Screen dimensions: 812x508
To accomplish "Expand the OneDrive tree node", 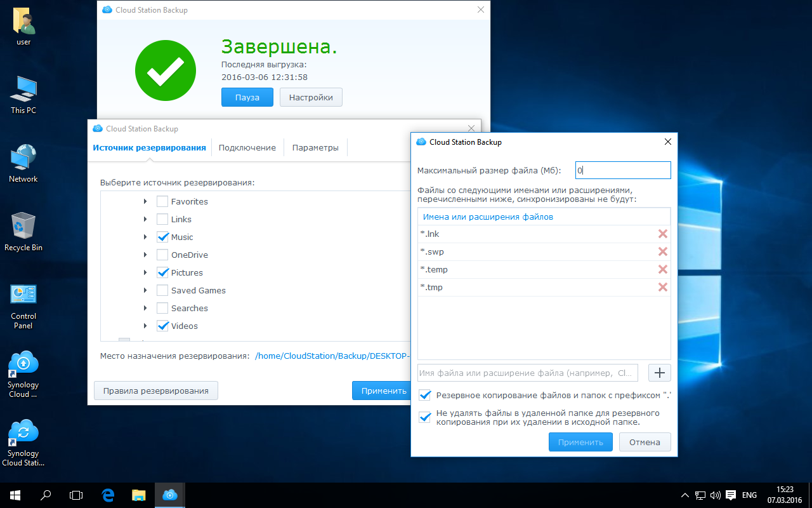I will click(x=146, y=255).
